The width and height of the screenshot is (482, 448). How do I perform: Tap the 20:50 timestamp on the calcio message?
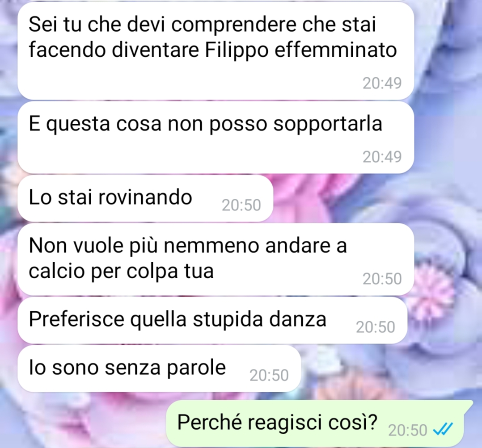[x=382, y=279]
